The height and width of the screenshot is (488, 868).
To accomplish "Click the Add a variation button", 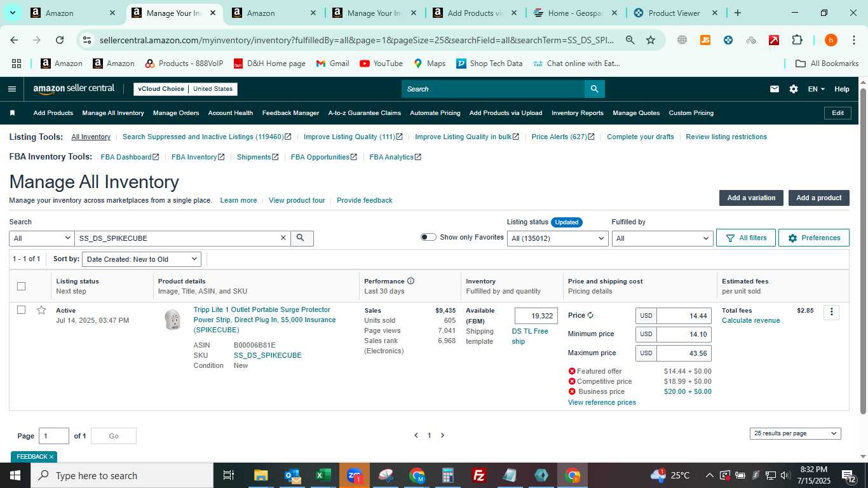I will (751, 198).
